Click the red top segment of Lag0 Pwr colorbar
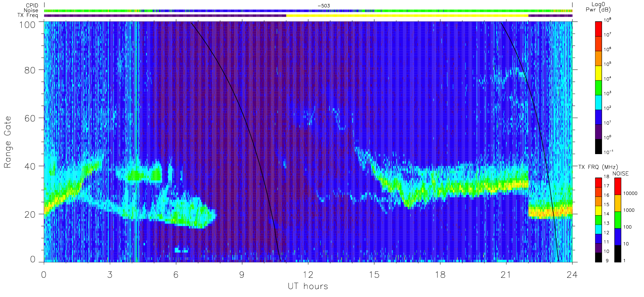 pyautogui.click(x=599, y=29)
